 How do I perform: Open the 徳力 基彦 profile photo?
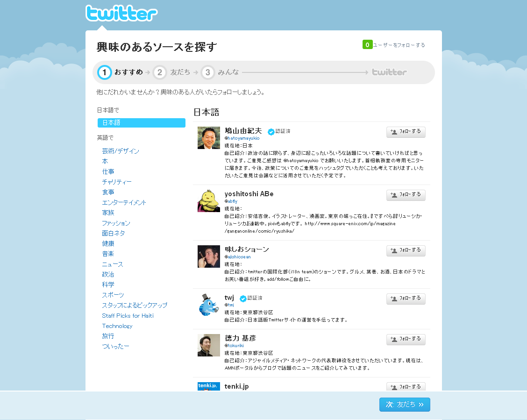tap(209, 345)
